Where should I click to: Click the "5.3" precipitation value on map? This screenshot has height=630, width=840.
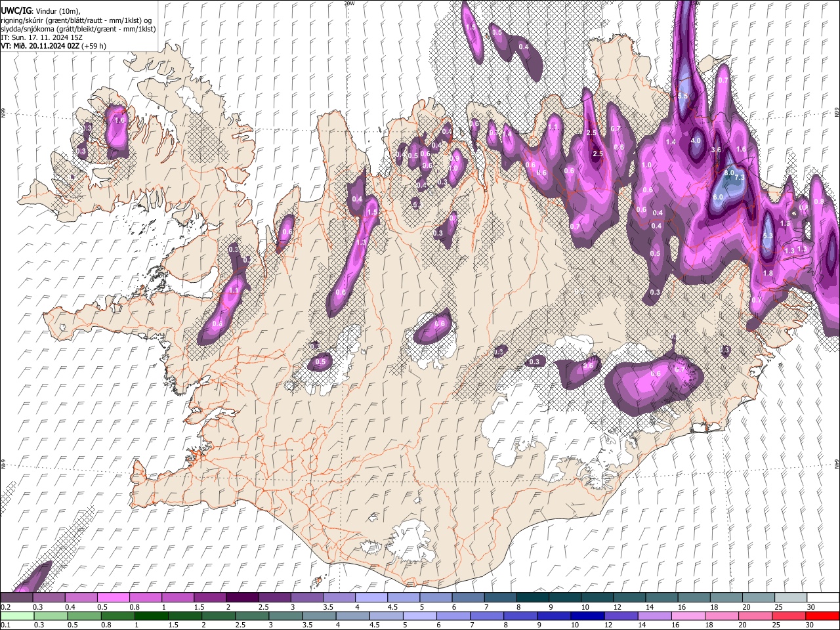point(768,235)
